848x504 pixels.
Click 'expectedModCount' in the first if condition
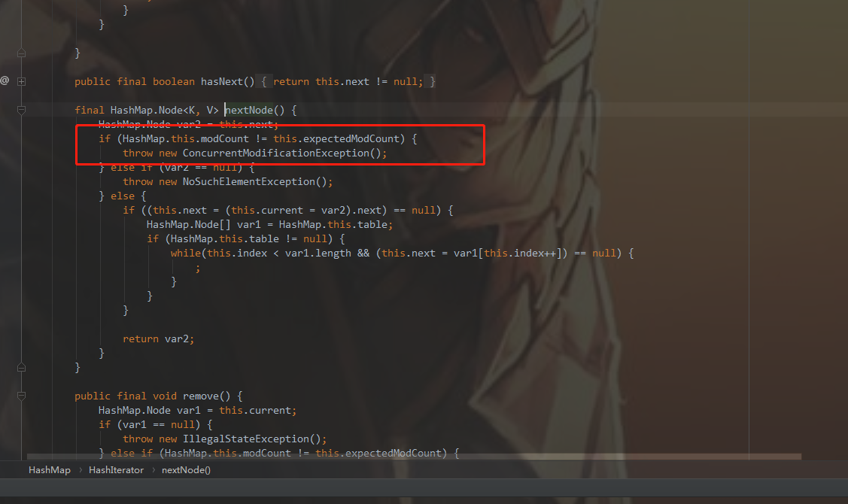351,139
